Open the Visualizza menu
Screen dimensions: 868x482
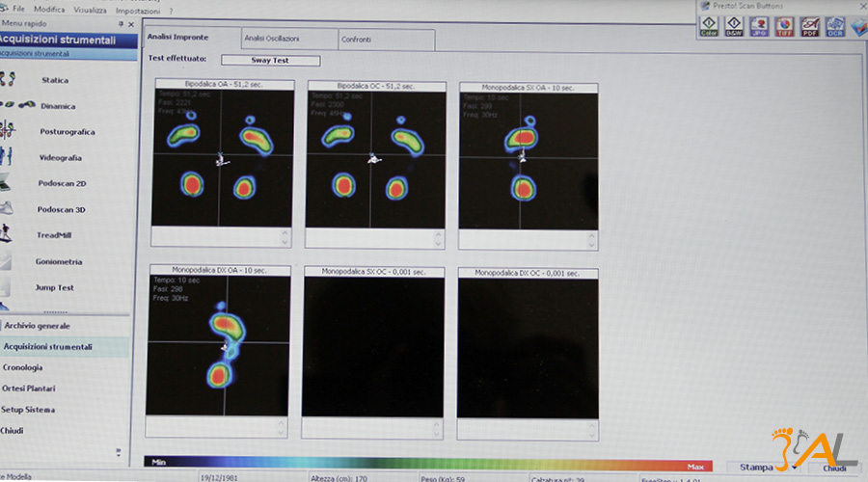click(90, 10)
